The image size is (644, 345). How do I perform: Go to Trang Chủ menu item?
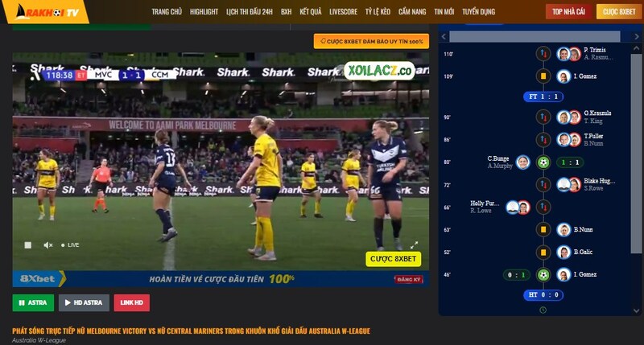[x=167, y=12]
